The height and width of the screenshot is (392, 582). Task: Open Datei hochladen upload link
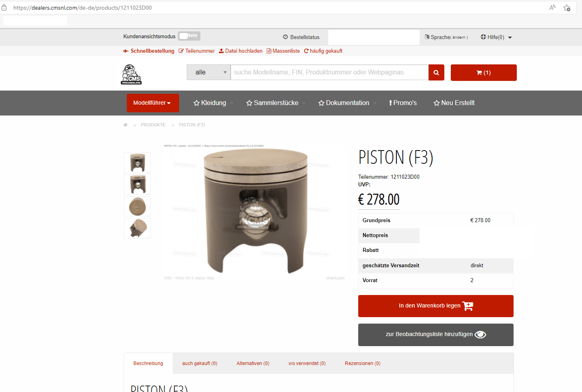tap(241, 51)
